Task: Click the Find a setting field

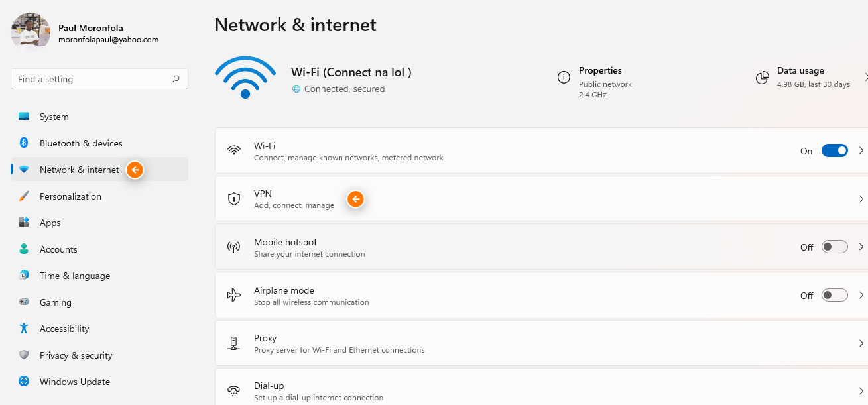Action: pyautogui.click(x=99, y=79)
